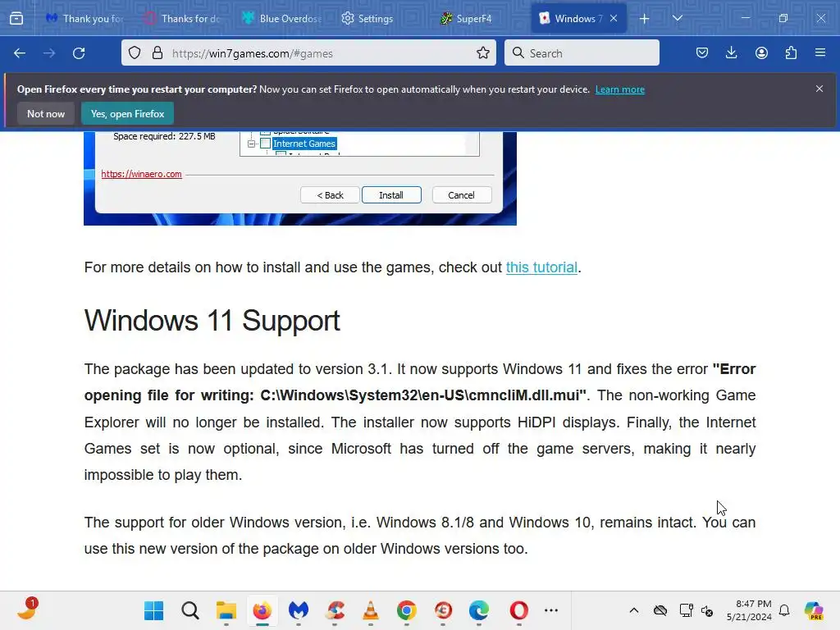Check the Internet Games checkbox
The height and width of the screenshot is (630, 840).
click(x=265, y=143)
